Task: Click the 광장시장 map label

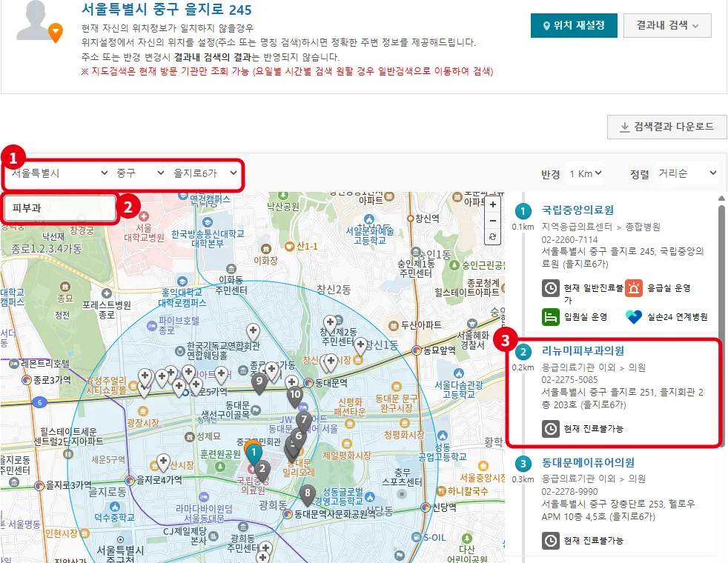Action: (142, 423)
